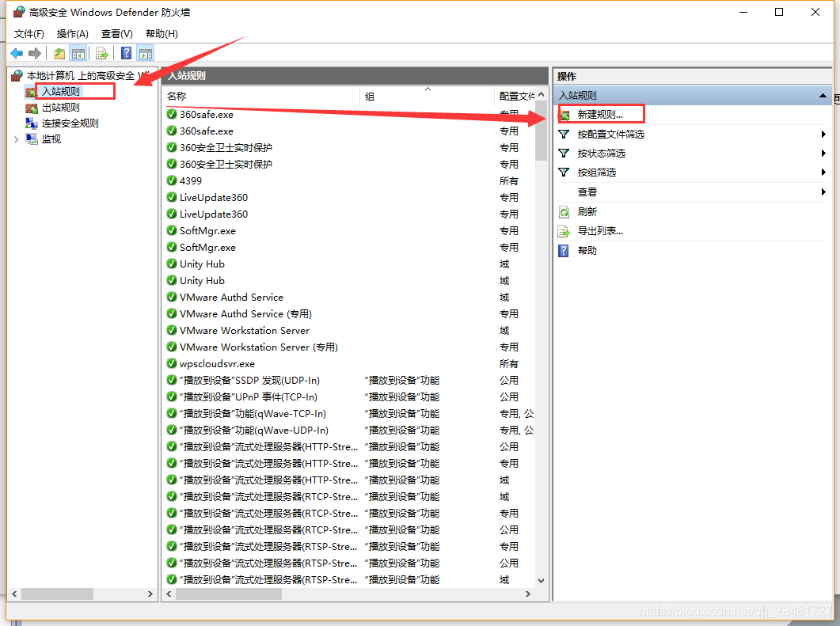The image size is (840, 626).
Task: Open the 按配置文件筛选 submenu arrow
Action: click(x=823, y=135)
